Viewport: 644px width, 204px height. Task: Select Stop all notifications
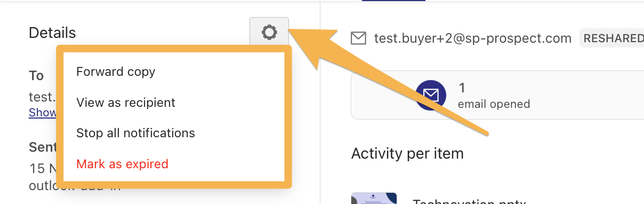[136, 133]
